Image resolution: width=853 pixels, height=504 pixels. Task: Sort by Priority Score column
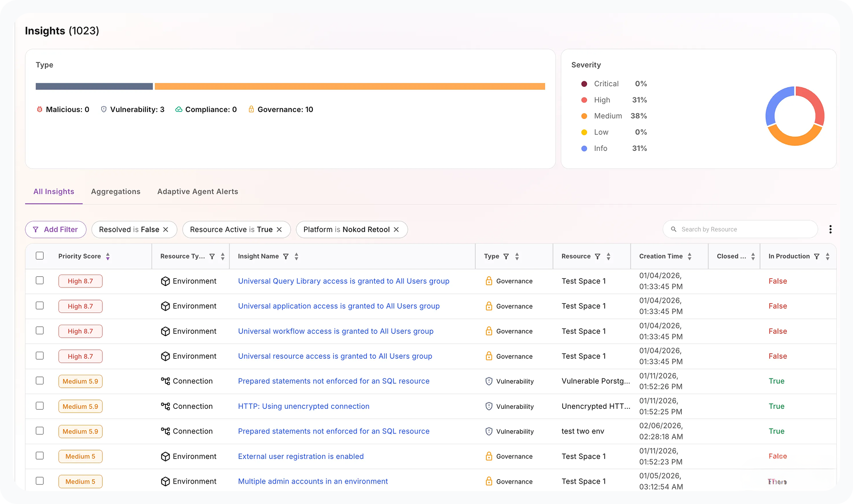(x=108, y=256)
